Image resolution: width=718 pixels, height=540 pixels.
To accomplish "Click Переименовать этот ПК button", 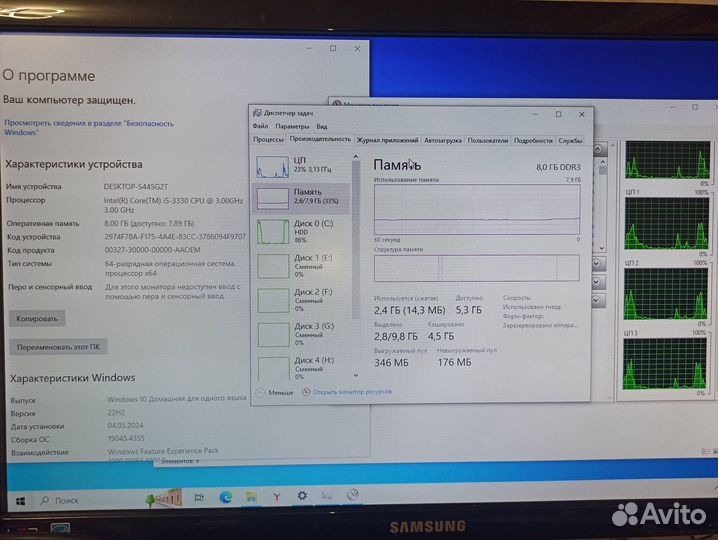I will pos(58,347).
